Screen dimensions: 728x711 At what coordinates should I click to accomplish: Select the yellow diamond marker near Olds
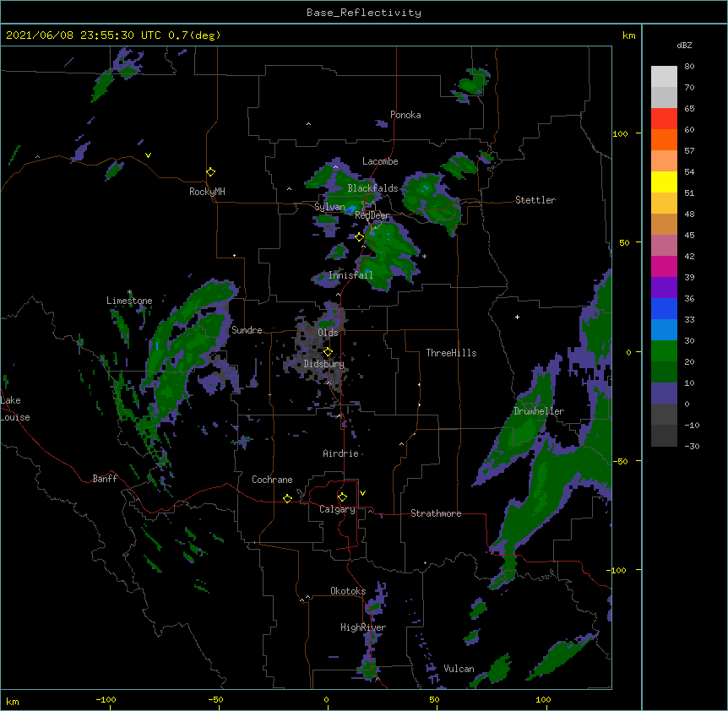[x=328, y=351]
